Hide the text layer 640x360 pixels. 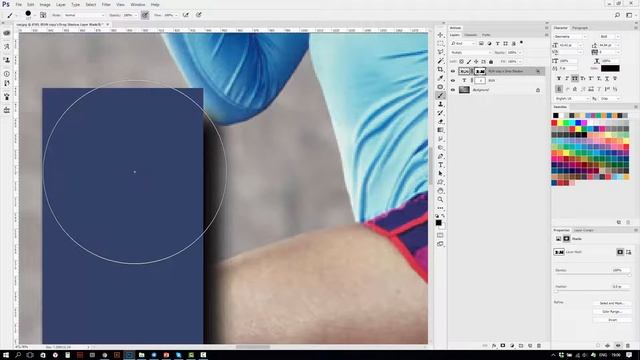[453, 80]
